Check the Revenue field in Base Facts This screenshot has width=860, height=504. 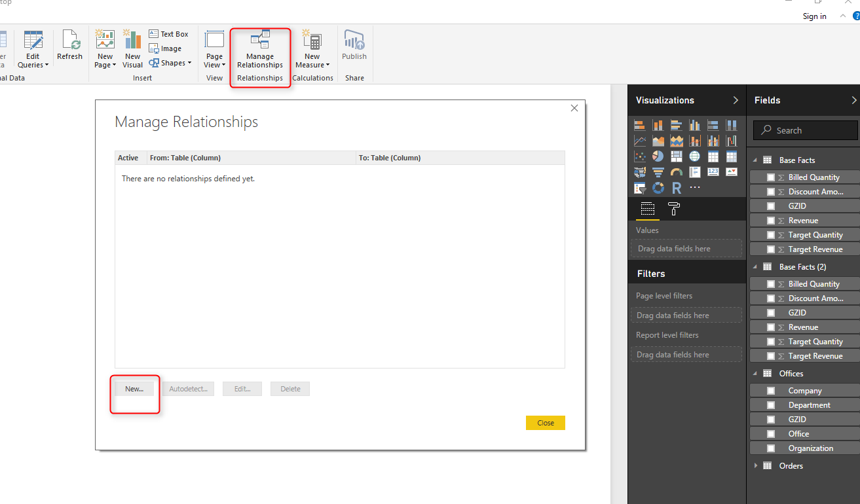tap(770, 220)
